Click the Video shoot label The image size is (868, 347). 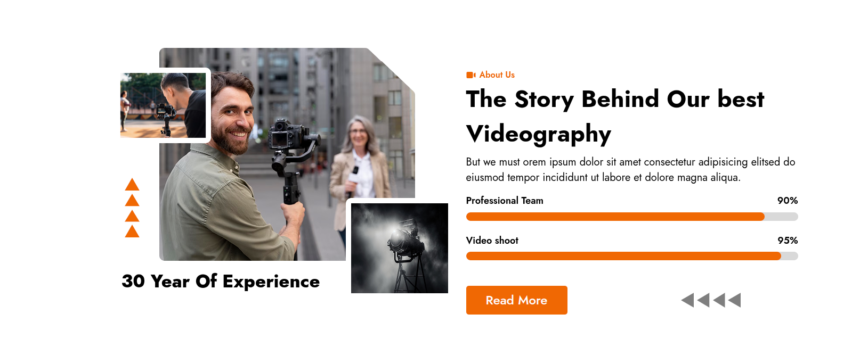point(492,241)
